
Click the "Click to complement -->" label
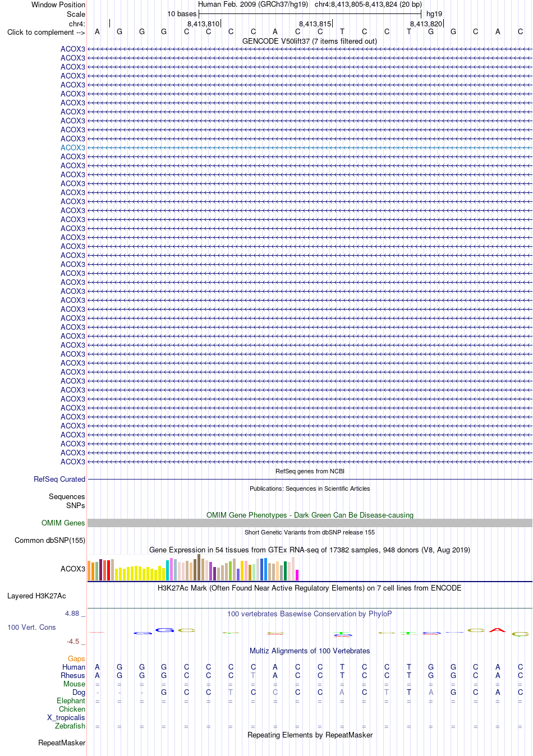[46, 32]
